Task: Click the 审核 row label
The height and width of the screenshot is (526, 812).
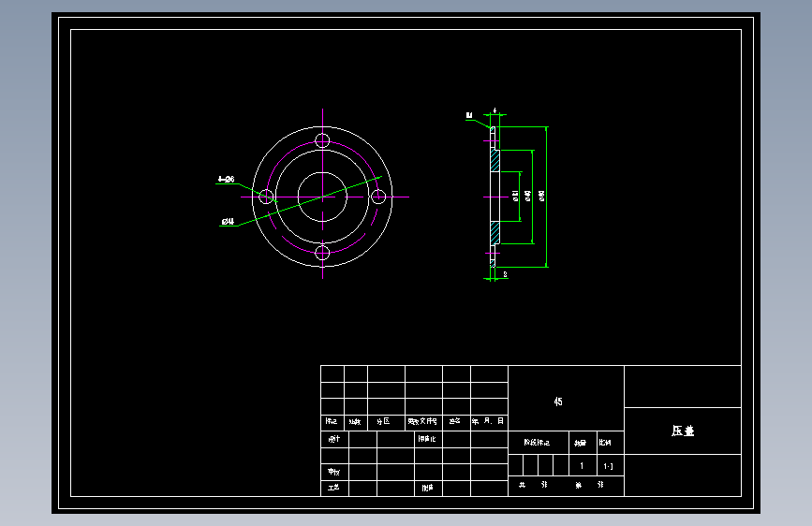Action: tap(334, 472)
